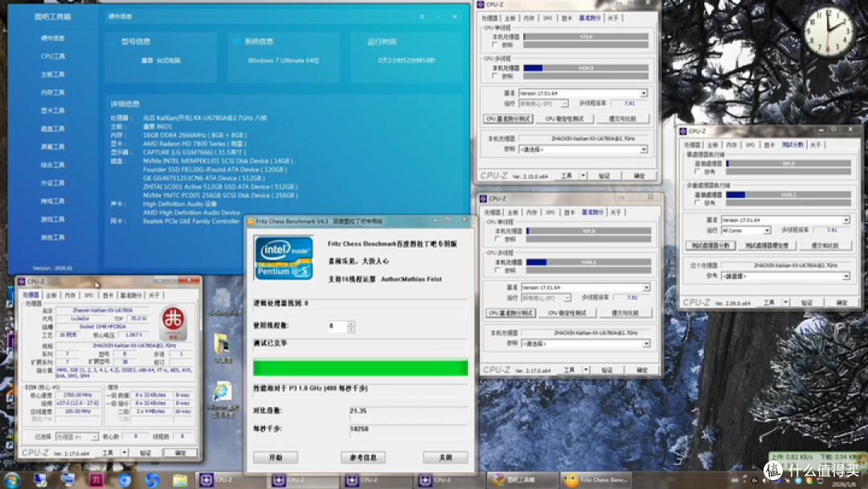Viewport: 868px width, 489px height.
Task: Open 基准跑分 tab in CPU-Z processor-info window
Action: click(x=131, y=295)
